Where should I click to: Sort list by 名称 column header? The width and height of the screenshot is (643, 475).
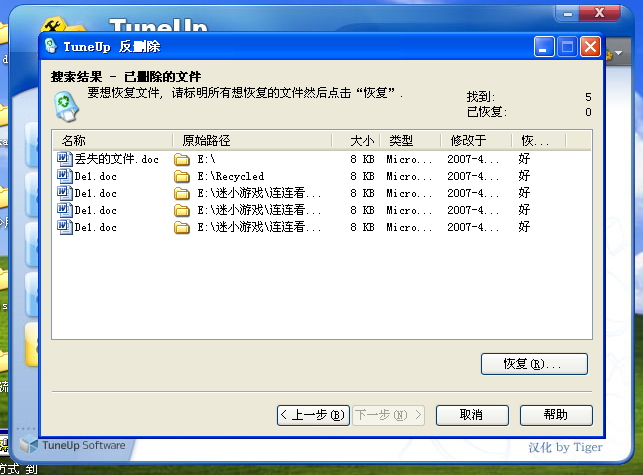(x=112, y=141)
